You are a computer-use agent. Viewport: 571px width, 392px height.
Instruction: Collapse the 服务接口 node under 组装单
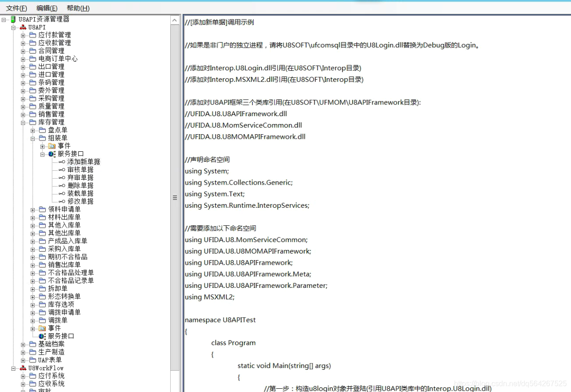click(x=43, y=154)
